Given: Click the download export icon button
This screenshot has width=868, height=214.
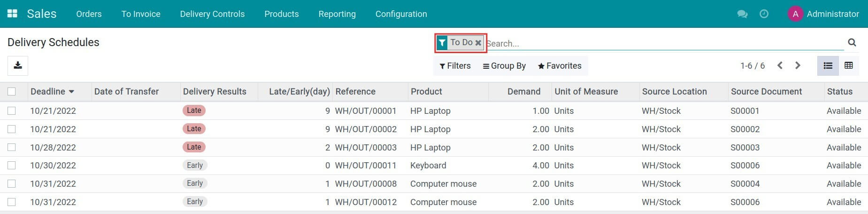Looking at the screenshot, I should point(18,65).
